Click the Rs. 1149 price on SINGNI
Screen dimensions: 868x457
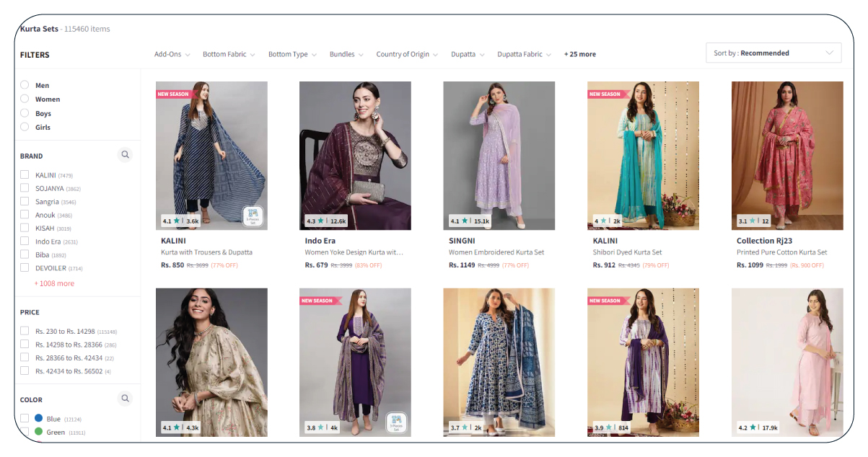462,265
